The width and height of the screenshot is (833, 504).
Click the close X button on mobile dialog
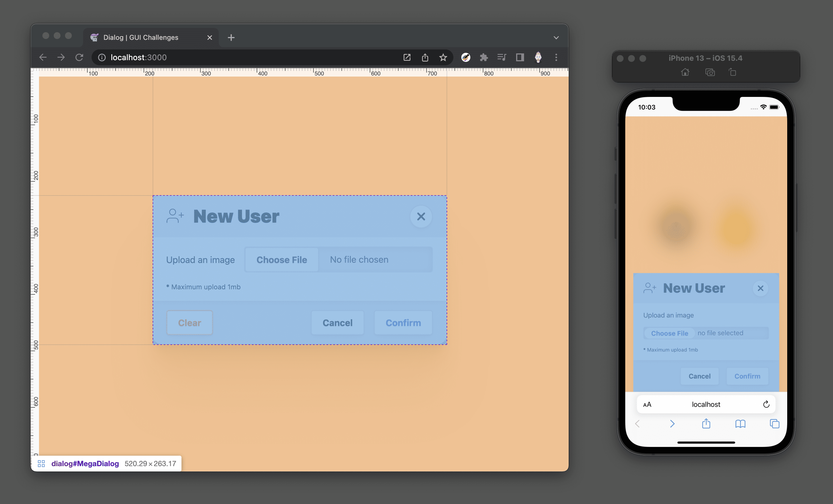click(760, 288)
